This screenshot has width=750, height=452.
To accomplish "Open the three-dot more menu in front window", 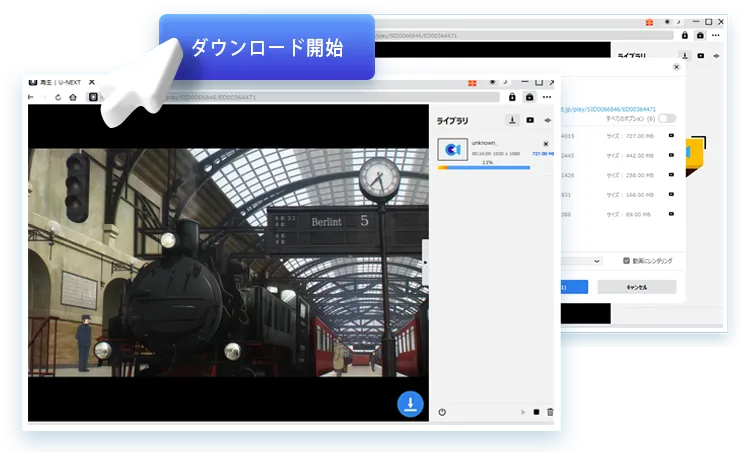I will tap(547, 97).
